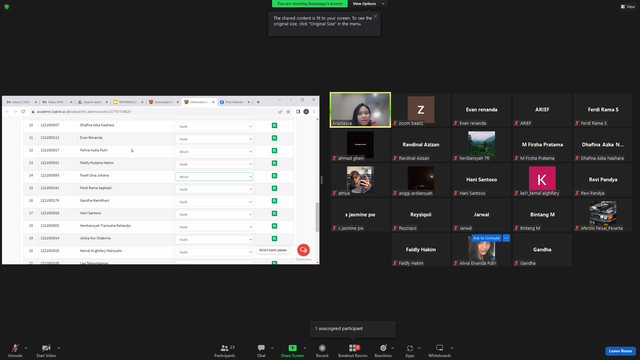The width and height of the screenshot is (640, 360).
Task: Click the Leave Room button
Action: 620,351
